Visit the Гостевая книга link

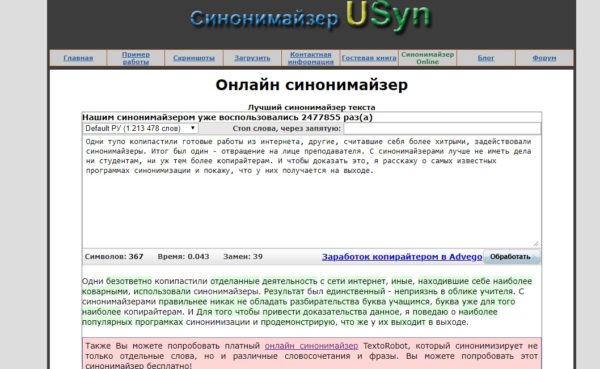[369, 58]
